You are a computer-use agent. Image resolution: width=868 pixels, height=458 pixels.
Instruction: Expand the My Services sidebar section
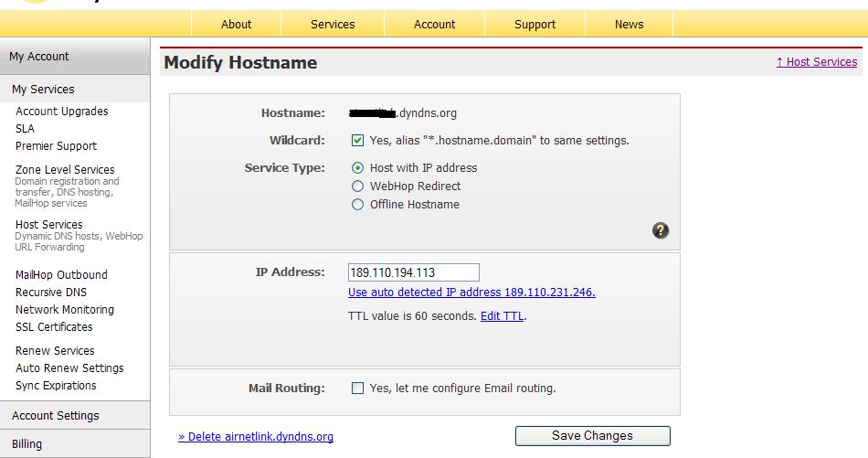43,90
